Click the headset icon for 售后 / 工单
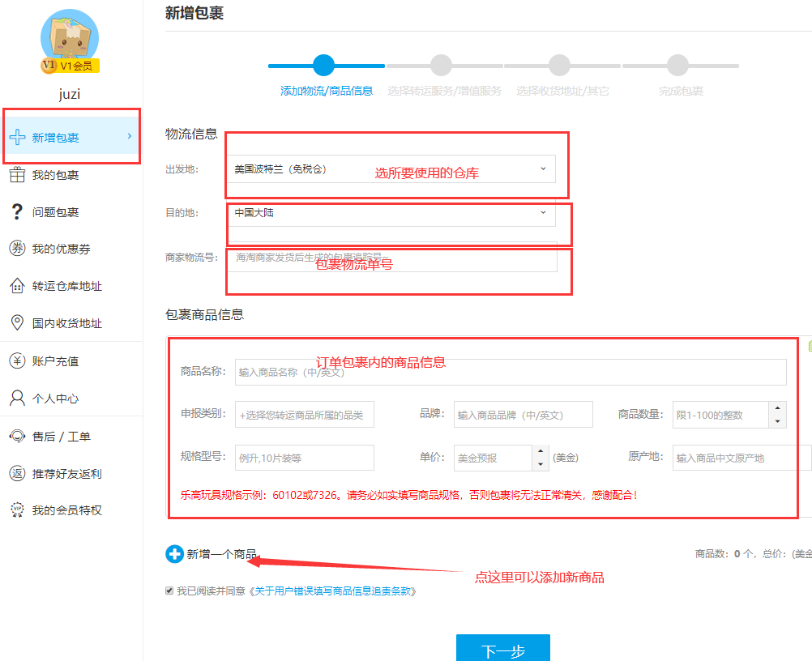812x661 pixels. [17, 437]
